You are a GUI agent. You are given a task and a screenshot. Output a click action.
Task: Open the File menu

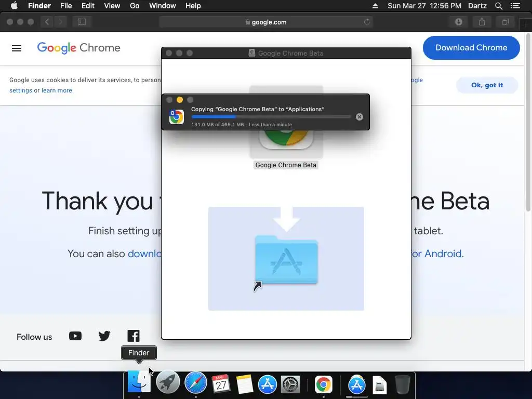point(66,6)
